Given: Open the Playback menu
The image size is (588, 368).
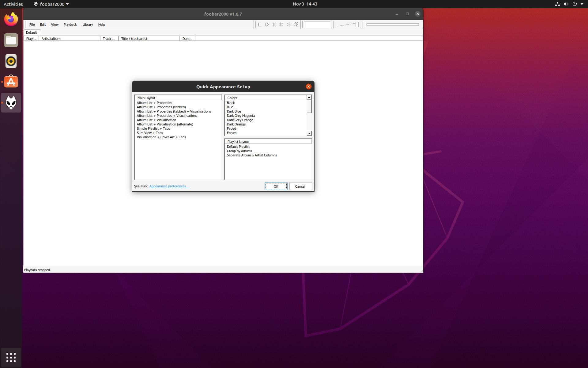Looking at the screenshot, I should (x=70, y=25).
